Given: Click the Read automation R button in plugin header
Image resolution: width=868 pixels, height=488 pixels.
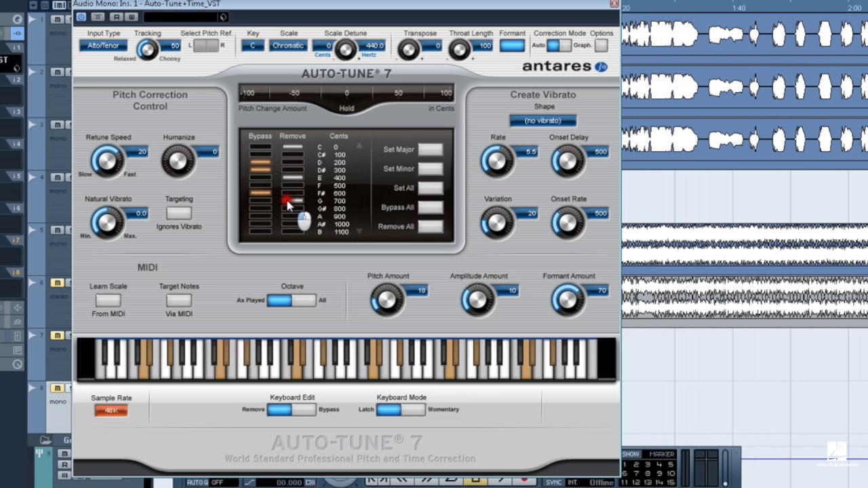Looking at the screenshot, I should (x=116, y=17).
